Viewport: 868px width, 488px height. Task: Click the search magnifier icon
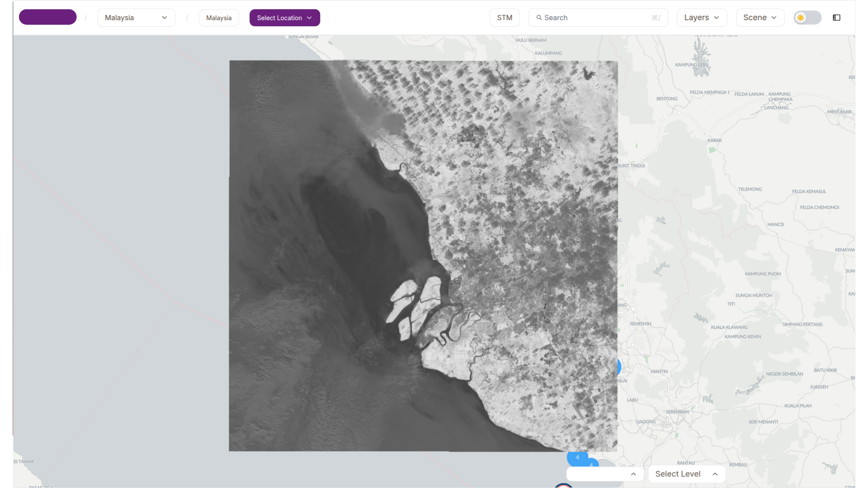coord(539,18)
